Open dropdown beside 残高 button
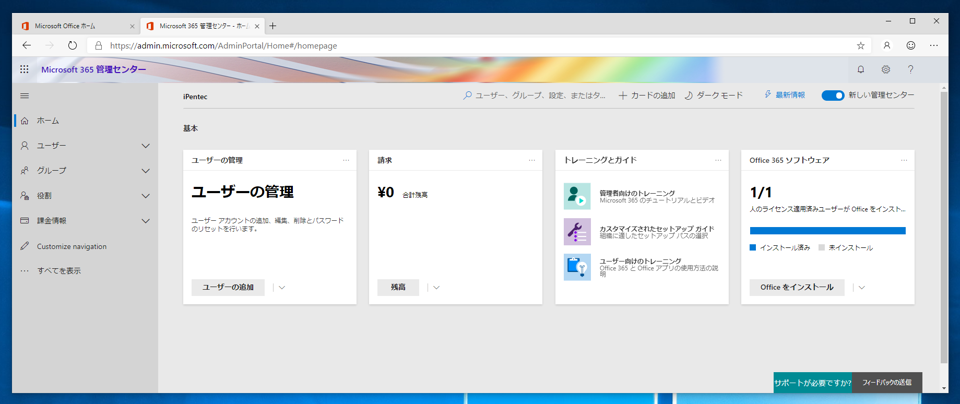Image resolution: width=960 pixels, height=404 pixels. click(437, 288)
